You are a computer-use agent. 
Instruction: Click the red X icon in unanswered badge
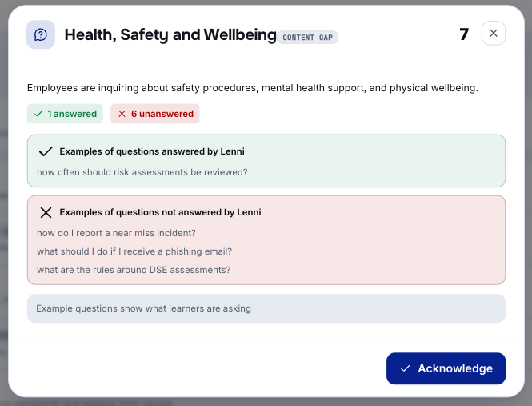pyautogui.click(x=122, y=114)
